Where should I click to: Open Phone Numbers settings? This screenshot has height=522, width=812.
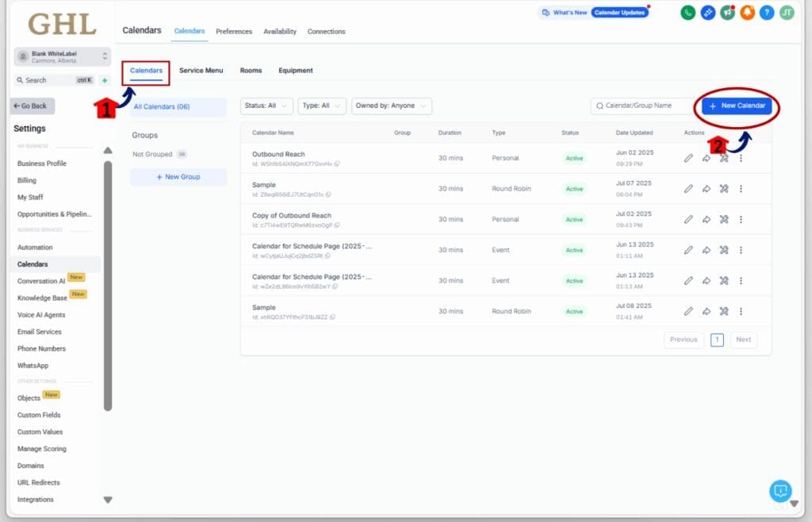coord(41,348)
